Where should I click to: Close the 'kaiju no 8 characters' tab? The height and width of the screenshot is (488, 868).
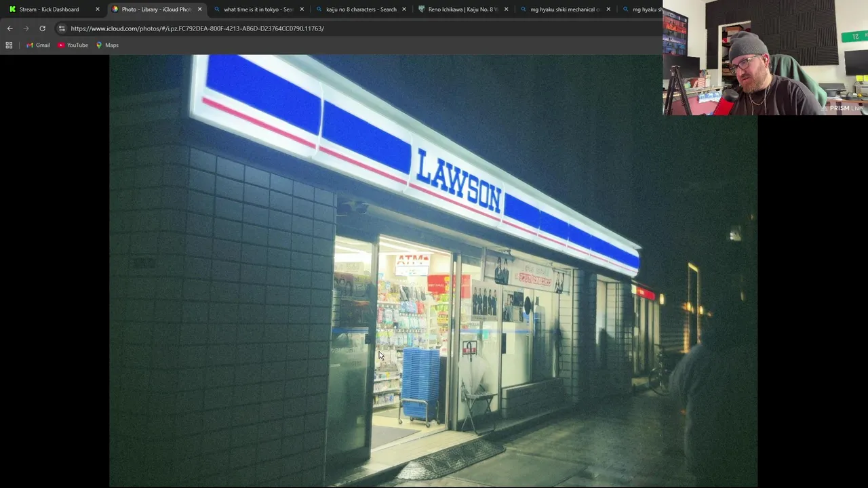tap(404, 9)
